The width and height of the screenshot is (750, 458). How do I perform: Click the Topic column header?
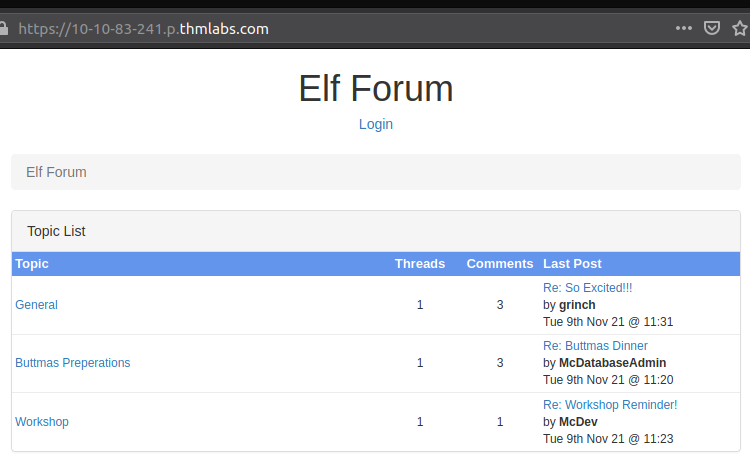pyautogui.click(x=32, y=264)
